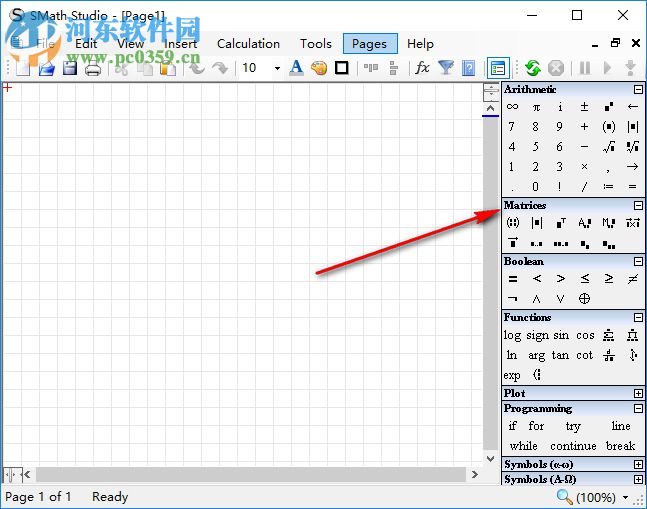
Task: Insert the try statement
Action: (x=573, y=426)
